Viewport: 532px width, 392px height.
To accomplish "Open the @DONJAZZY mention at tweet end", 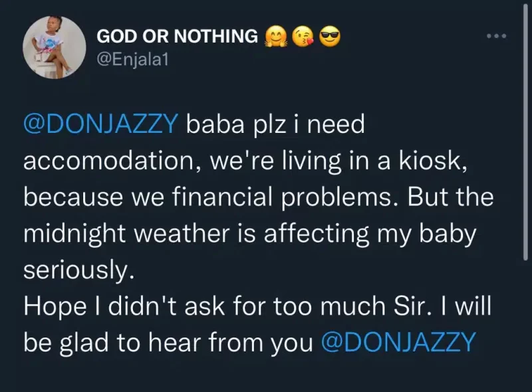I will (x=398, y=343).
